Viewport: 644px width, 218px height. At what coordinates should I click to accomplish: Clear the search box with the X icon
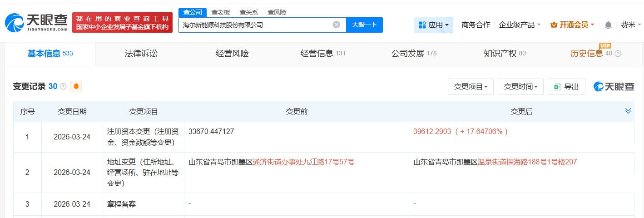tap(336, 25)
